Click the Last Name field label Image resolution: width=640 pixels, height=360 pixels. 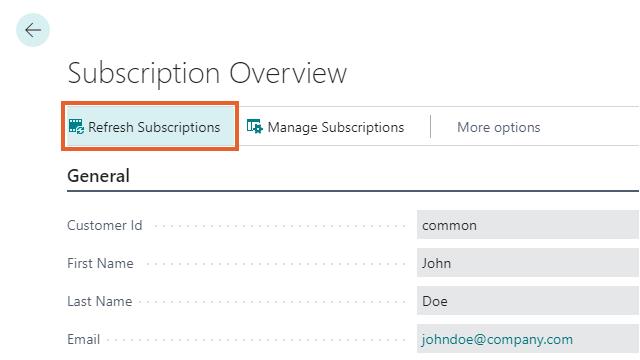[100, 301]
